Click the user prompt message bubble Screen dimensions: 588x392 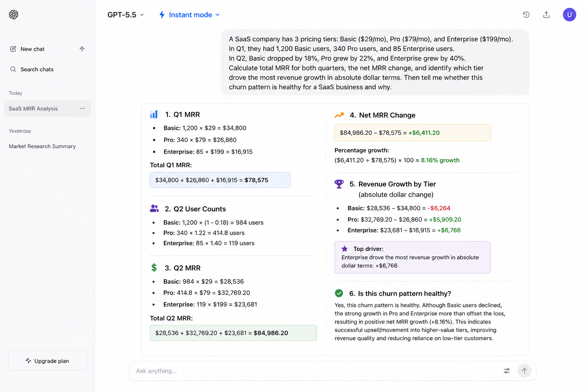tap(375, 63)
